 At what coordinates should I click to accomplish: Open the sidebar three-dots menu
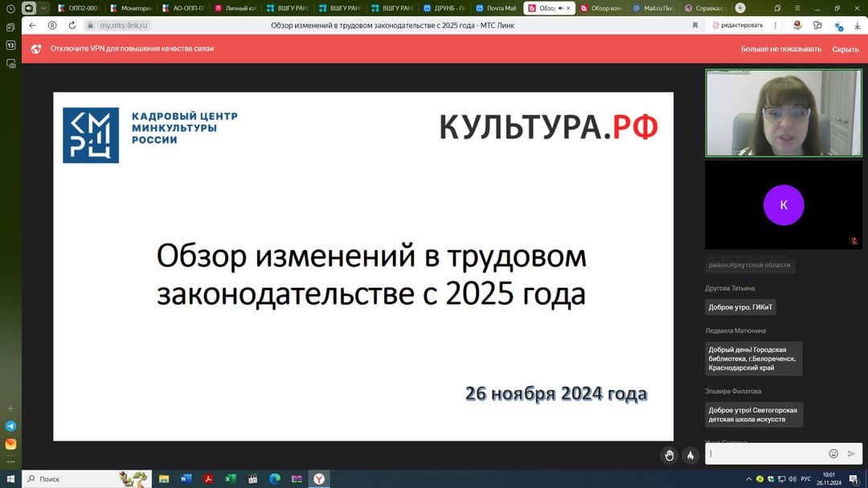coord(10,461)
